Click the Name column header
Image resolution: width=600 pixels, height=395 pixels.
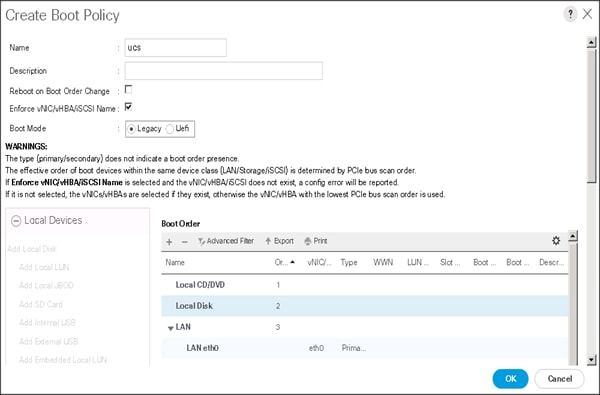pyautogui.click(x=175, y=263)
